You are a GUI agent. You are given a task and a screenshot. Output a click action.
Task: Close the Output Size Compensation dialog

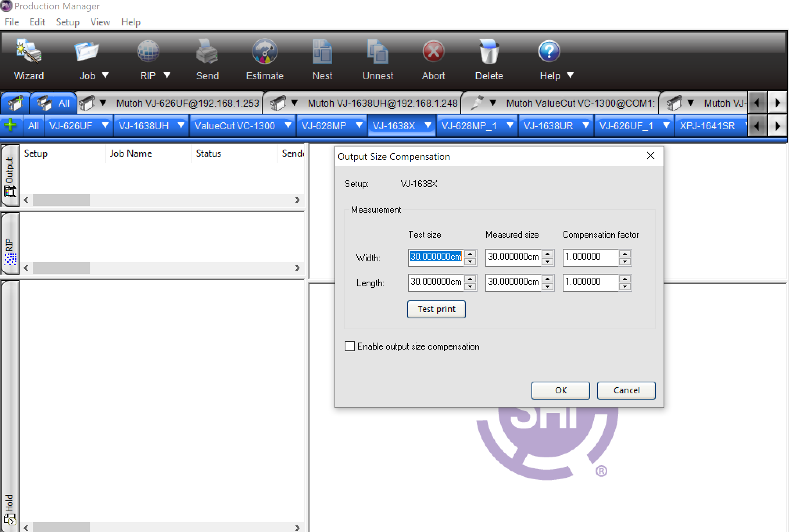coord(650,156)
